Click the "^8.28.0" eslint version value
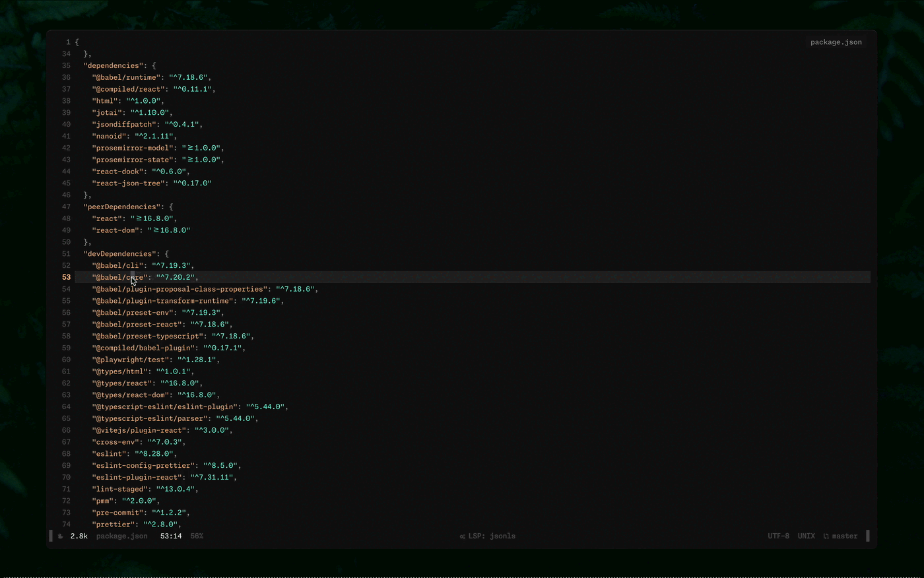 pos(154,454)
